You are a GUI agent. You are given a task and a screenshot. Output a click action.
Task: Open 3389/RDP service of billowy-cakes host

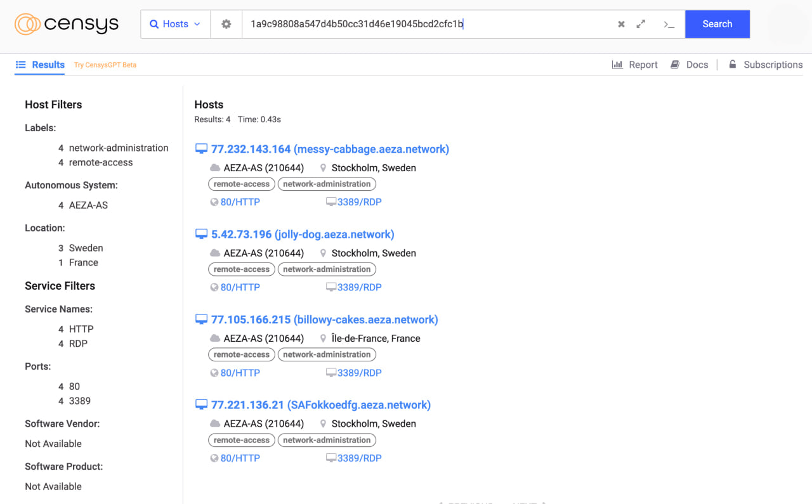point(359,373)
